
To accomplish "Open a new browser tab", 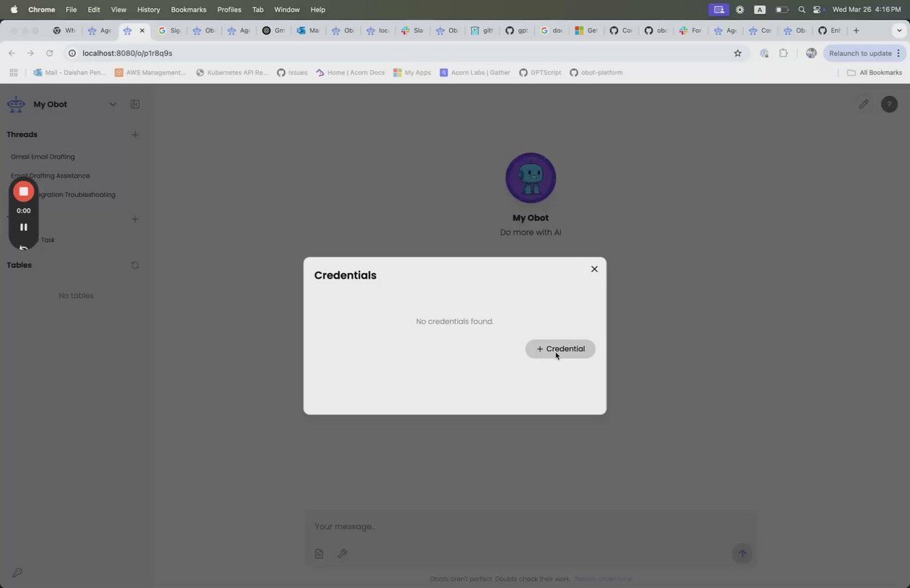I will tap(856, 31).
